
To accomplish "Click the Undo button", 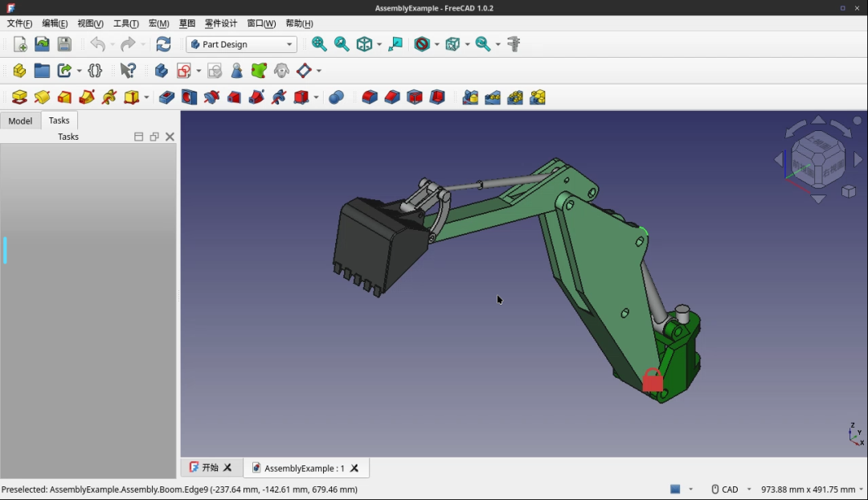I will [100, 44].
